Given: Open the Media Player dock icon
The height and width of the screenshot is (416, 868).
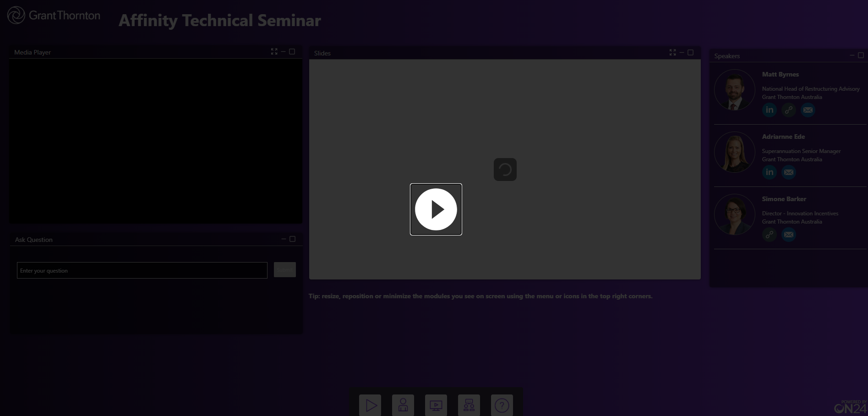Looking at the screenshot, I should [370, 405].
